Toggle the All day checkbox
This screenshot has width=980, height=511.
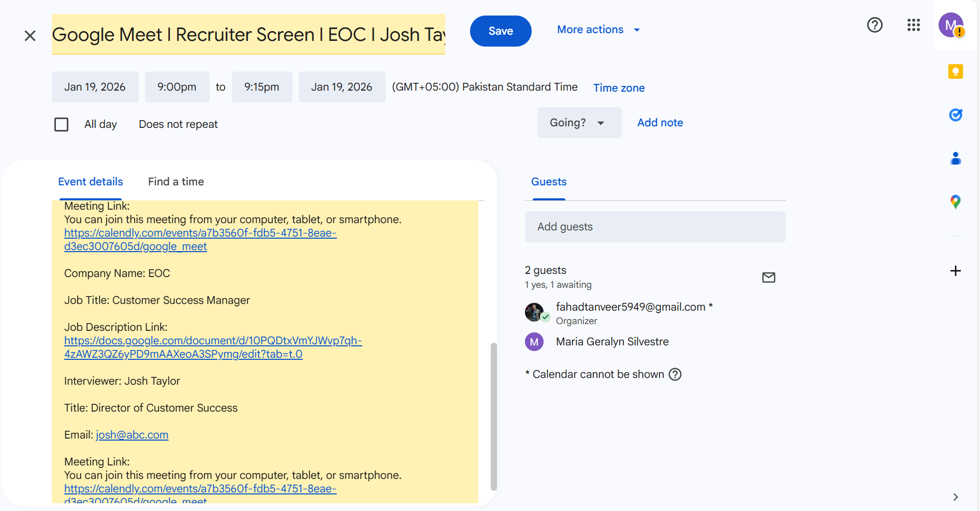[62, 124]
